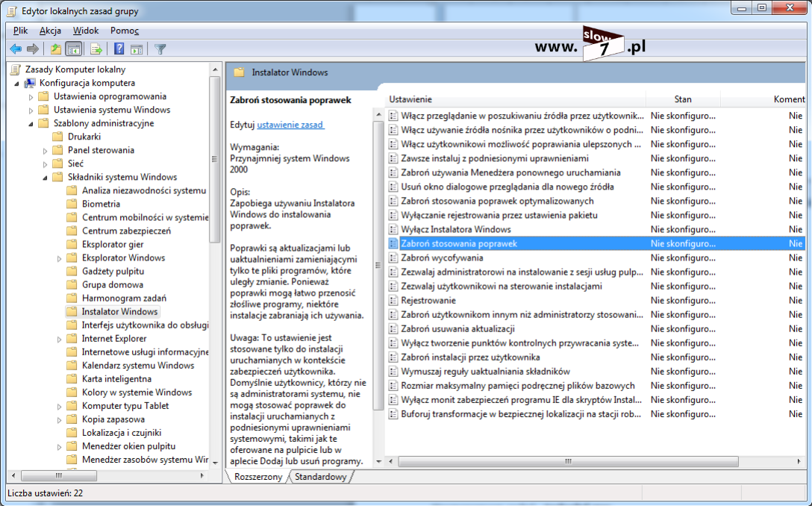This screenshot has height=506, width=812.
Task: Click the folder icon beside Karta inteligentna
Action: point(72,379)
